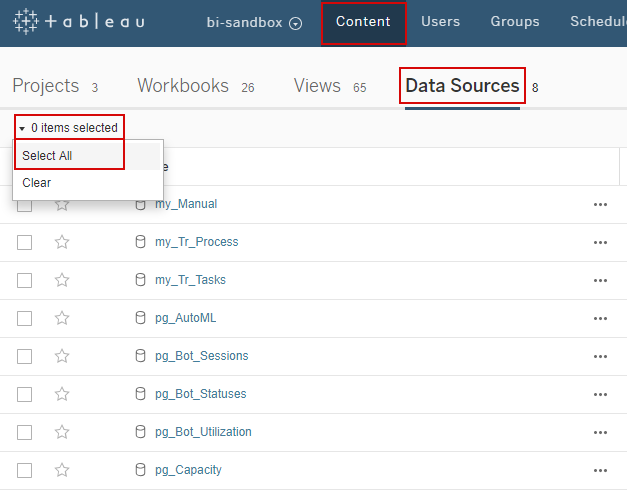Open actions menu for pg_Capacity
Viewport: 627px width, 498px height.
click(600, 470)
